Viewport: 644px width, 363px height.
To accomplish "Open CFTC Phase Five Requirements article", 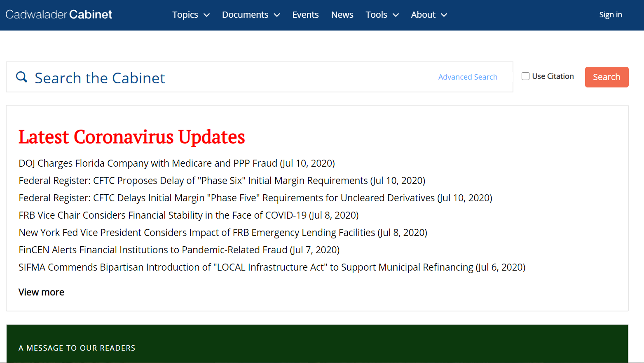I will (255, 198).
